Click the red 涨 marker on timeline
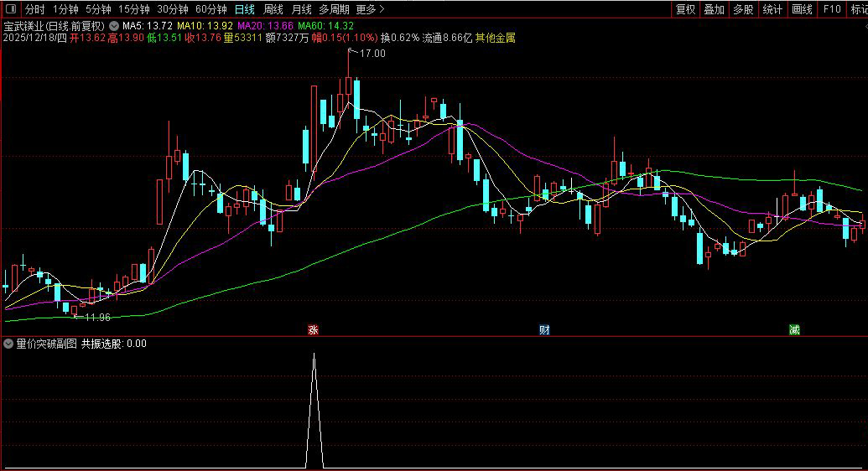The height and width of the screenshot is (471, 868). (x=314, y=330)
